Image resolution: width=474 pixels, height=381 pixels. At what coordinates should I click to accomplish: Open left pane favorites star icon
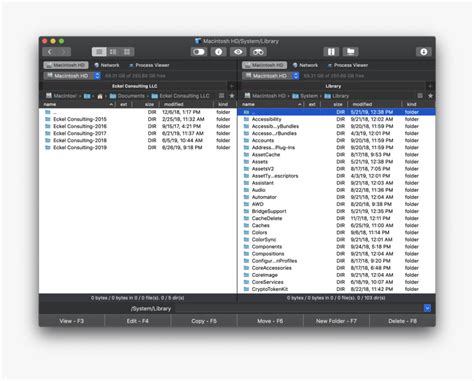coord(232,96)
